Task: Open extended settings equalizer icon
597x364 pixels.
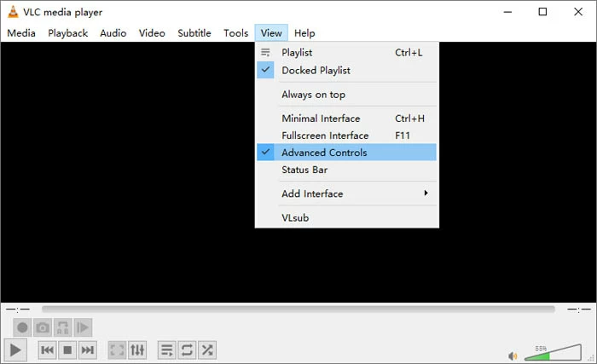Action: pos(137,350)
